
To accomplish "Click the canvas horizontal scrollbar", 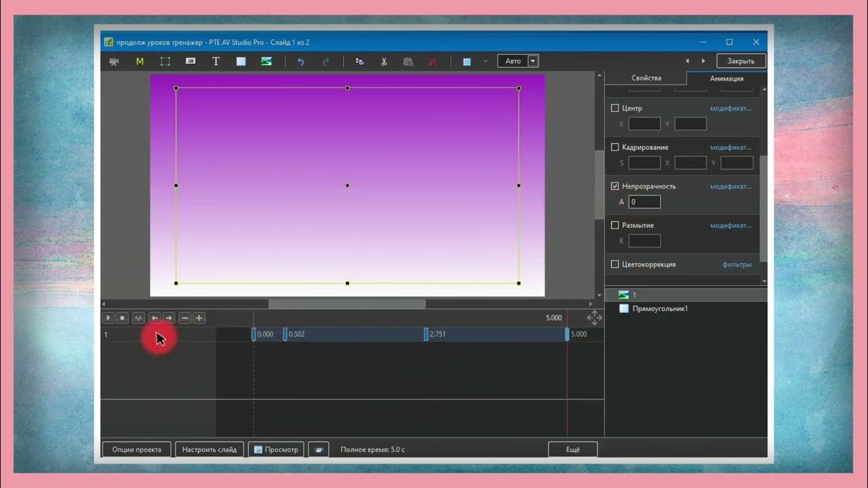I will point(347,304).
